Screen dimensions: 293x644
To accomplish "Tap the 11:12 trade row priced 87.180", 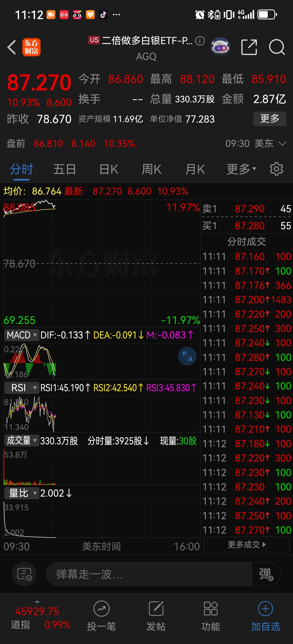I will pyautogui.click(x=247, y=443).
